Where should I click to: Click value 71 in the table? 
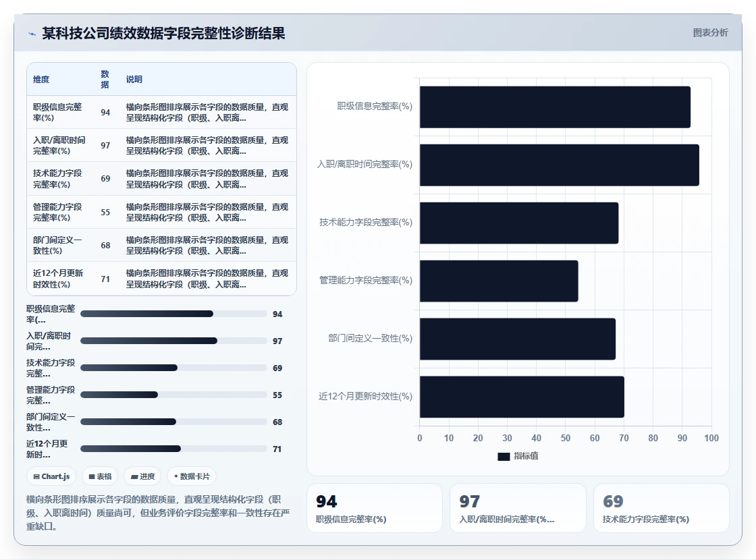point(105,279)
